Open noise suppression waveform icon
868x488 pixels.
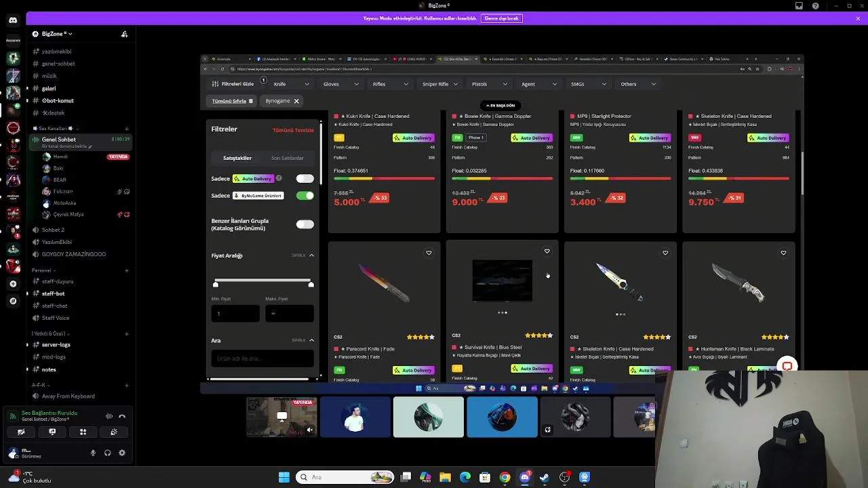pos(109,416)
